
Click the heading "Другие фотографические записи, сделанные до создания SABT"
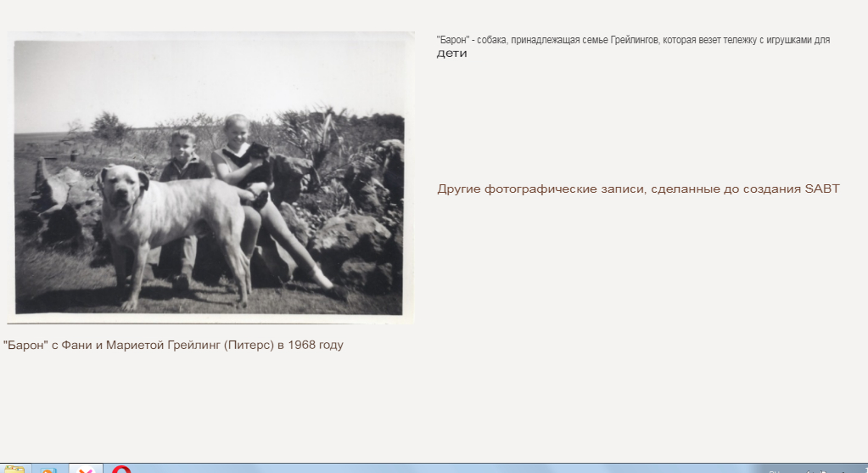pyautogui.click(x=638, y=189)
